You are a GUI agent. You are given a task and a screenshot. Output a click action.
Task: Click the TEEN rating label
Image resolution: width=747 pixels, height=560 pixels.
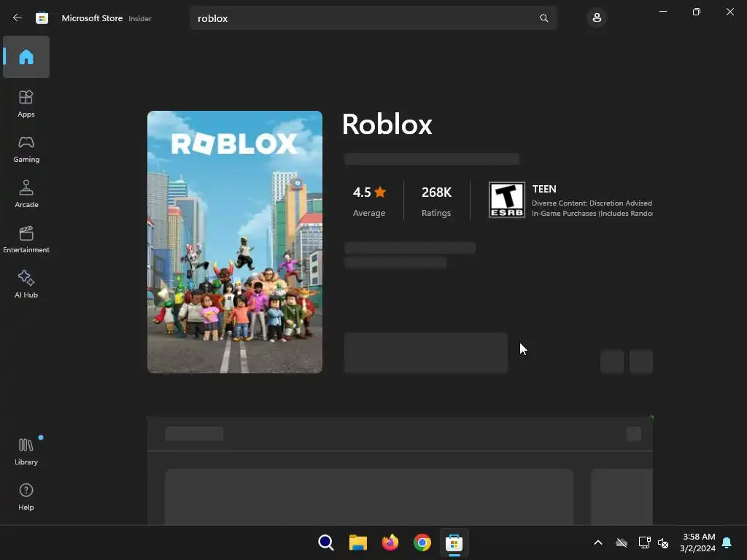(x=544, y=189)
